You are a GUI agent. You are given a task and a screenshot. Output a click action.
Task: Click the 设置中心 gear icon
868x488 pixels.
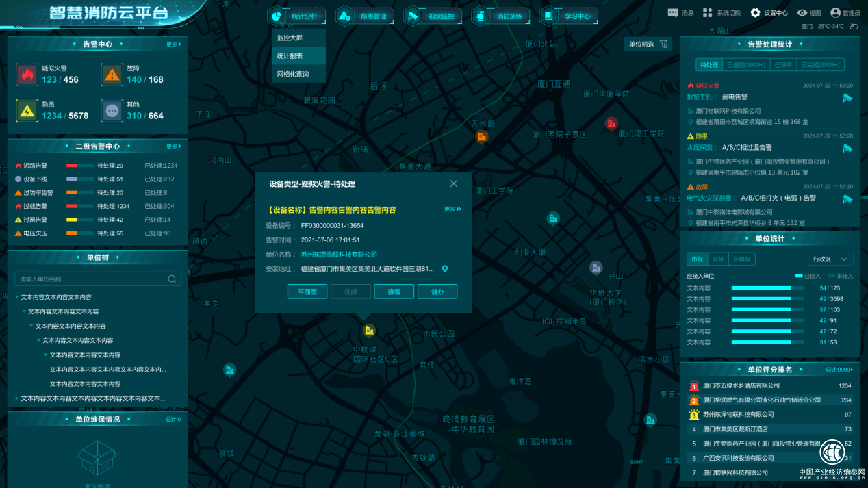click(x=755, y=13)
